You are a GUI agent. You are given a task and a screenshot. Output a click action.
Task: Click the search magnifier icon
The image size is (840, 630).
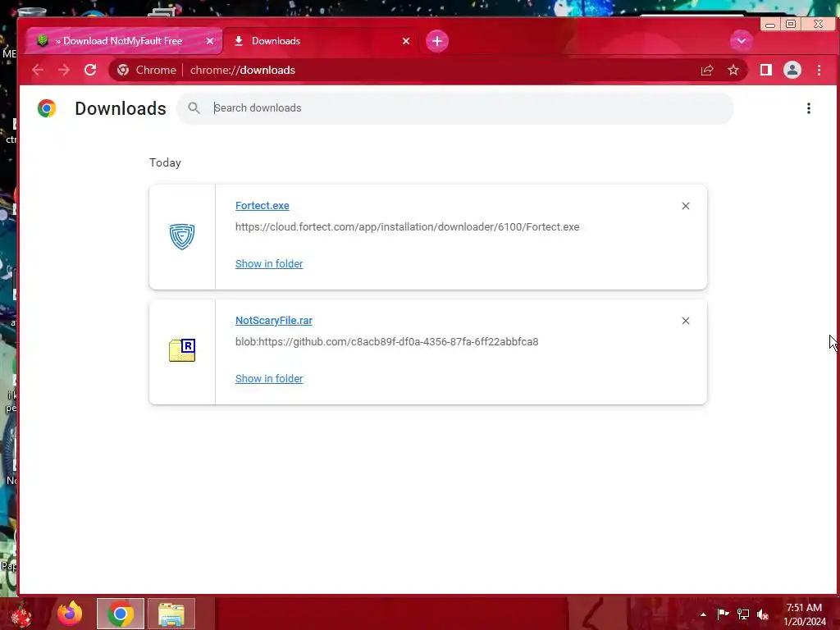point(194,108)
